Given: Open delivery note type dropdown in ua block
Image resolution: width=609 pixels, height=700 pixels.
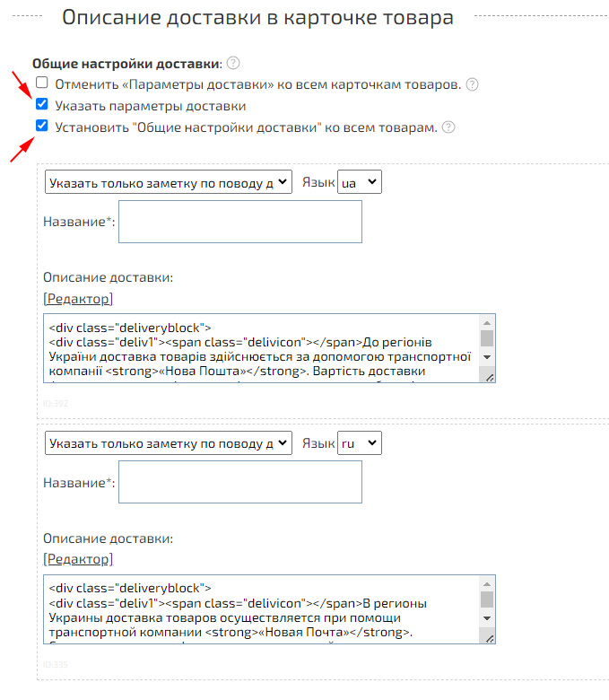Looking at the screenshot, I should (x=169, y=182).
